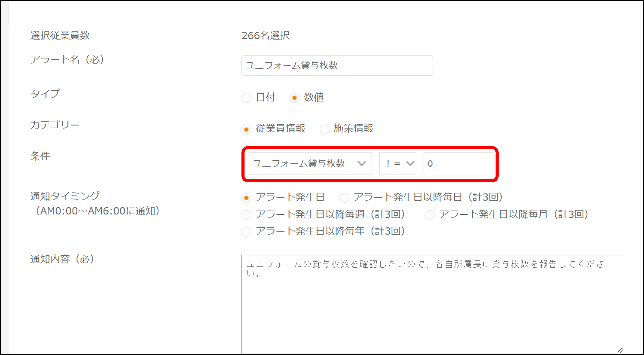Click the condition value field containing 0
Screen dimensions: 644x355
459,163
